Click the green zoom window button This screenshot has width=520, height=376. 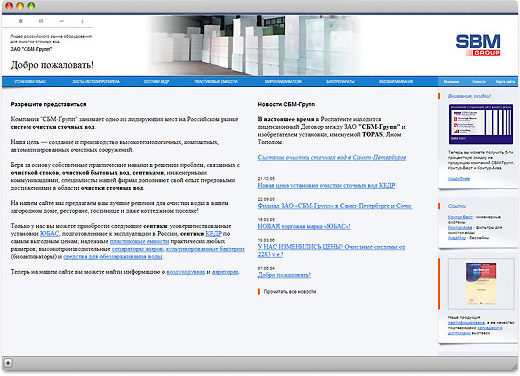(31, 6)
